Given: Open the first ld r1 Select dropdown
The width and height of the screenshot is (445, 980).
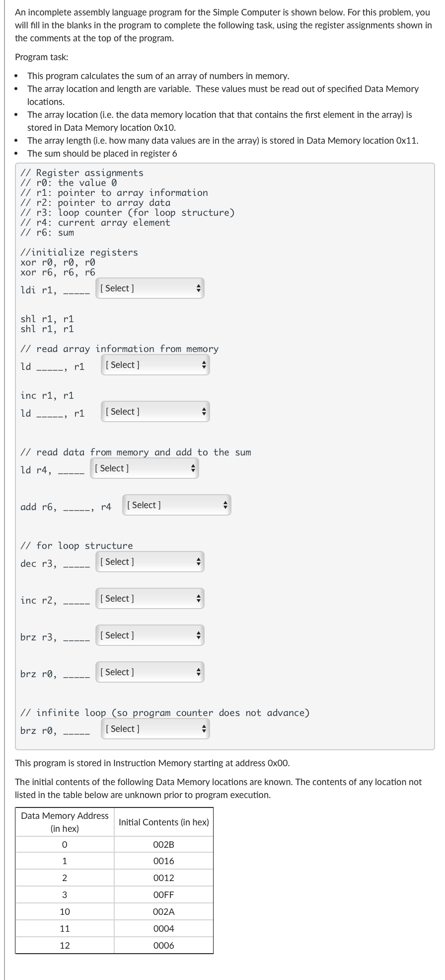Looking at the screenshot, I should (155, 364).
